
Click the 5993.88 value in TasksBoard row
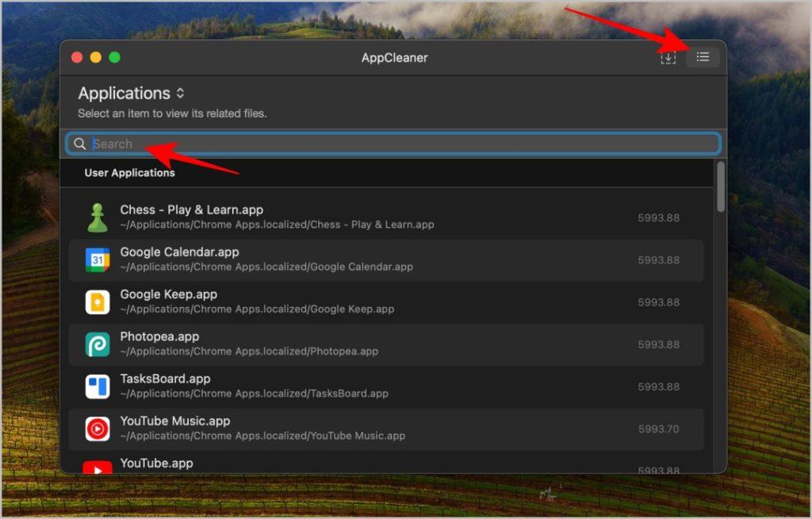tap(658, 386)
